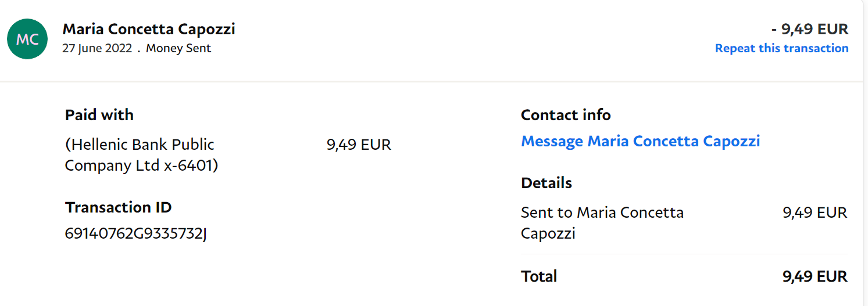Click the Transaction ID heading
This screenshot has height=306, width=868.
click(x=119, y=207)
